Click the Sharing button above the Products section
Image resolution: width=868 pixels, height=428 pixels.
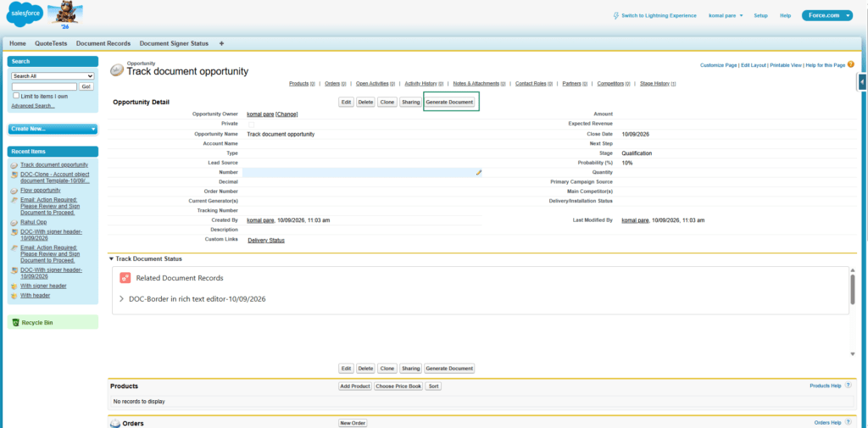click(x=411, y=368)
